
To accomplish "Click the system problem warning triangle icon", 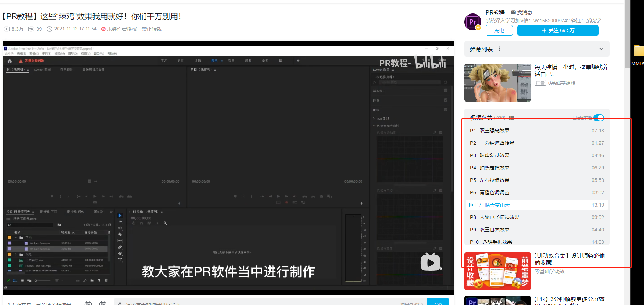I will 21,61.
